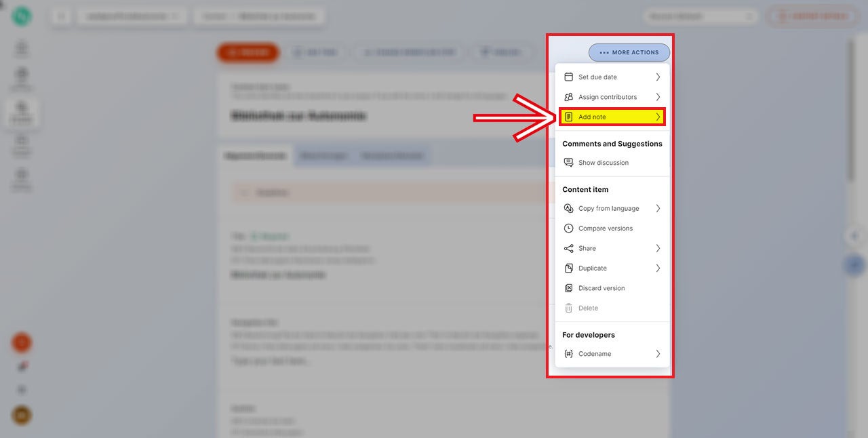The image size is (868, 438).
Task: Click the share nodes icon
Action: [x=568, y=248]
